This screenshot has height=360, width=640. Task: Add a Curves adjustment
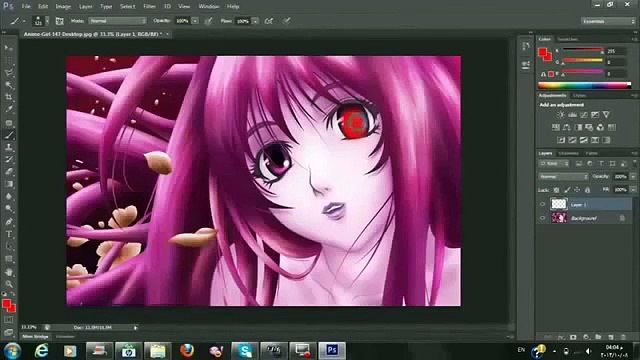coord(584,115)
